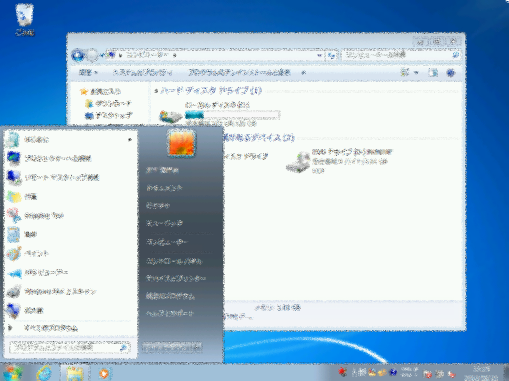This screenshot has width=509, height=381.
Task: Click Removable Storage devices group header
Action: (x=259, y=138)
